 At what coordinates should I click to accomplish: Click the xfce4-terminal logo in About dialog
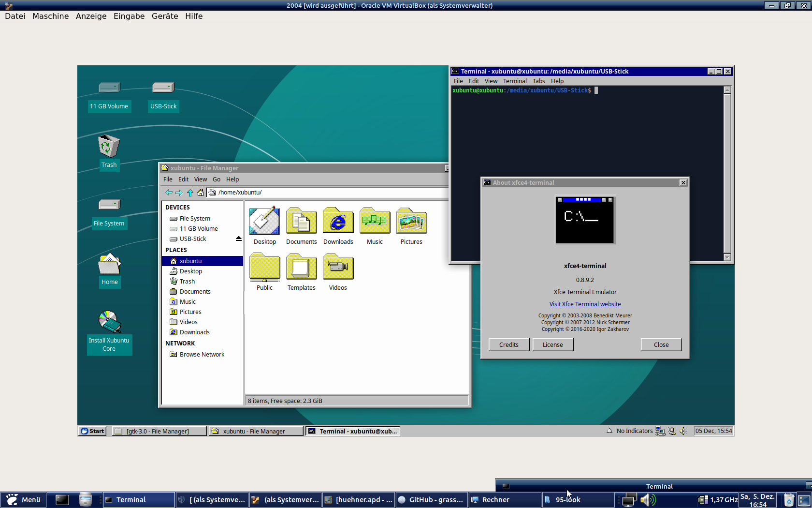pos(585,220)
